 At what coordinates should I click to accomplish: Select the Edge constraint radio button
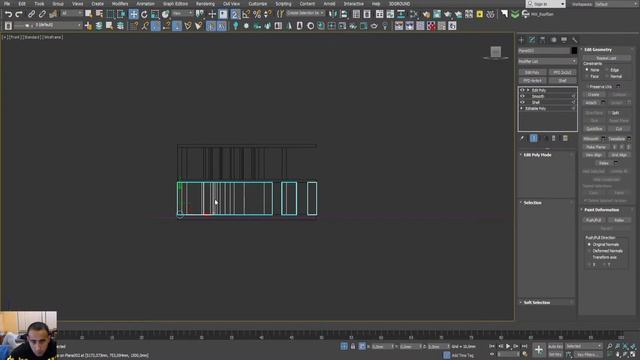(x=607, y=70)
